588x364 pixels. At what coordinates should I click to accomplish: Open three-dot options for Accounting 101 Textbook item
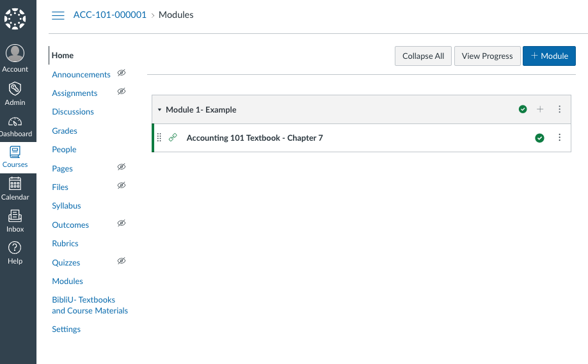[559, 138]
